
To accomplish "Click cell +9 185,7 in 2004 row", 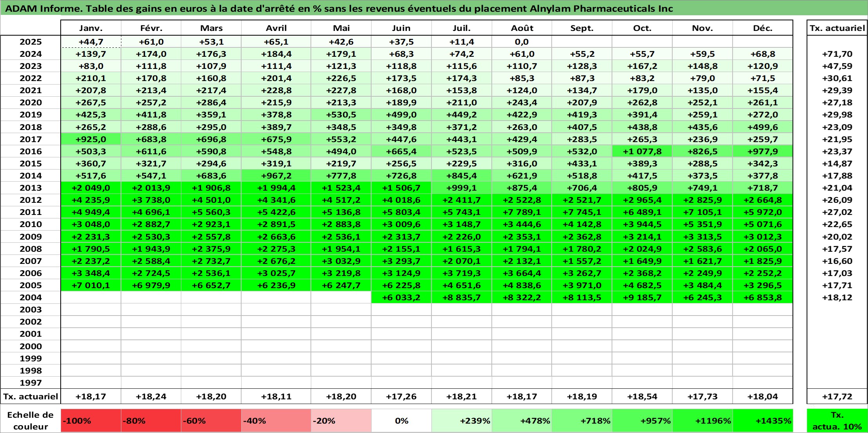I will tap(642, 297).
